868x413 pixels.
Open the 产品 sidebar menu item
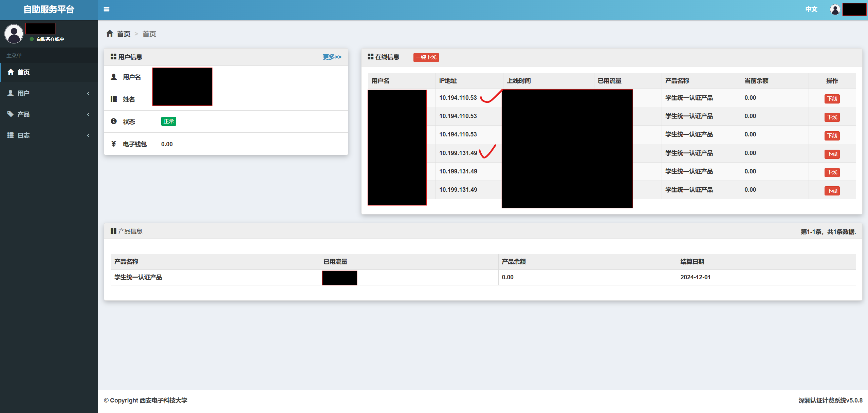pos(49,114)
